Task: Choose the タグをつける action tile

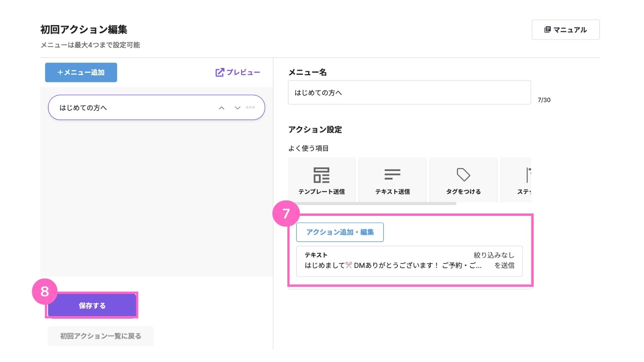Action: coord(463,180)
